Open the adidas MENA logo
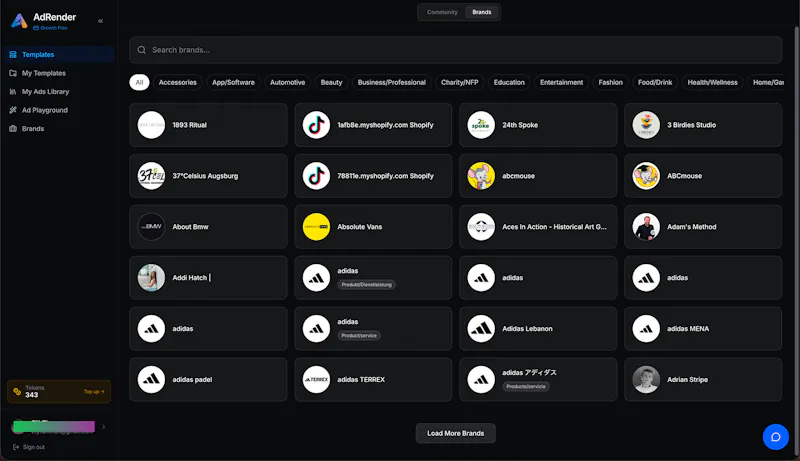 pos(646,329)
